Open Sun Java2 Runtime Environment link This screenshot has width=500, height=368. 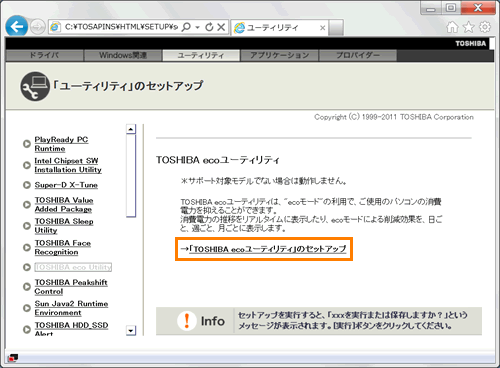coord(71,308)
